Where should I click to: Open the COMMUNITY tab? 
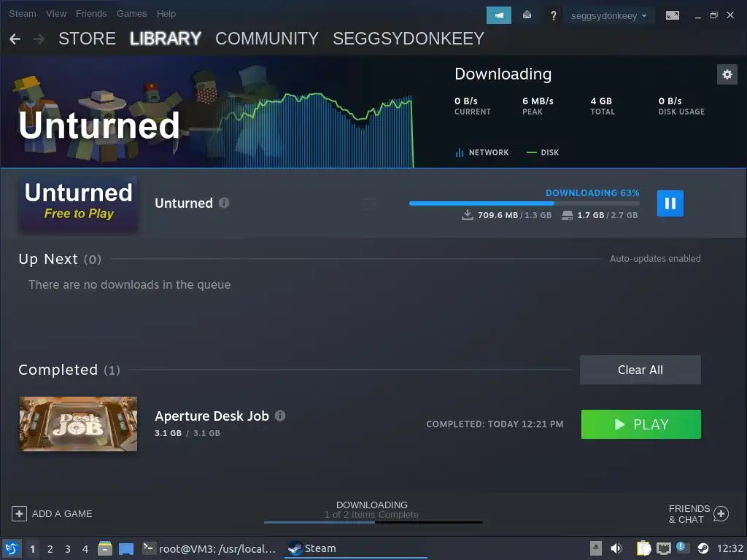click(267, 39)
